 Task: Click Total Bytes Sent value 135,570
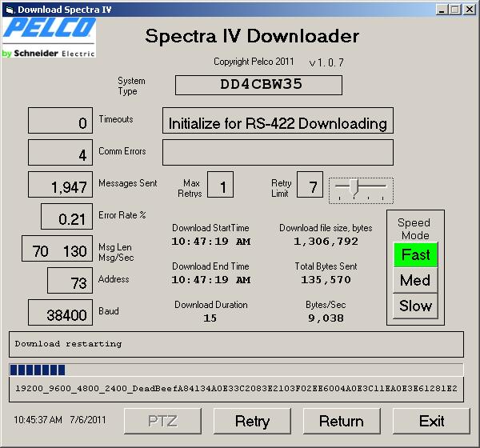(x=326, y=280)
